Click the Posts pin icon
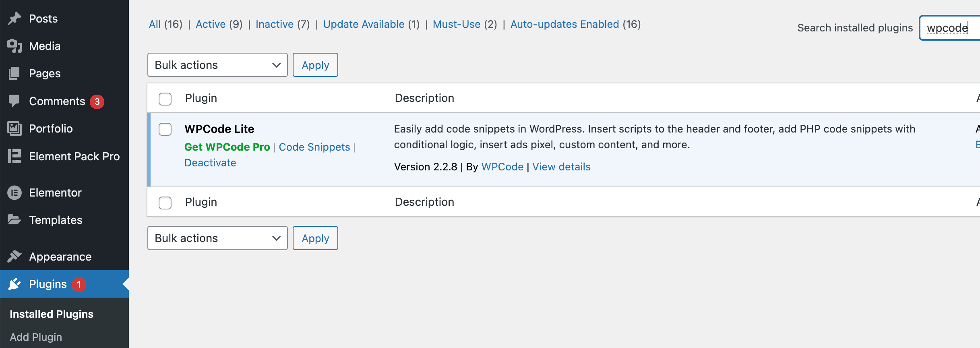 (14, 18)
